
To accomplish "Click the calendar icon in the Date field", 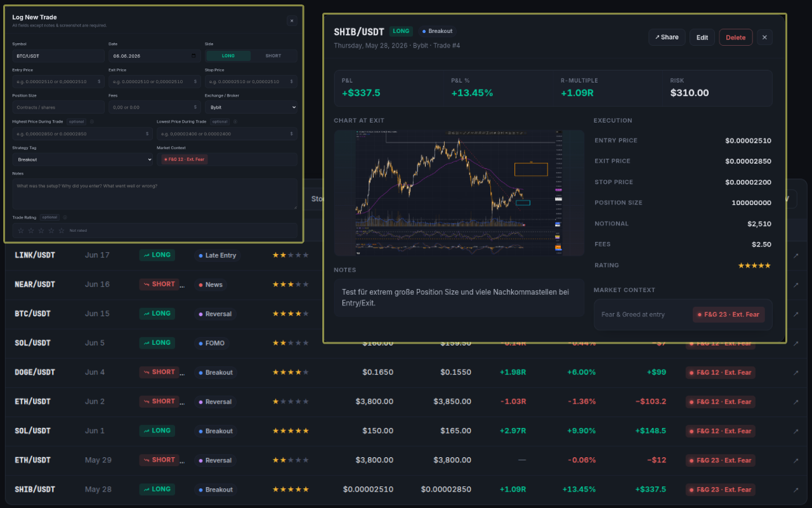I will [x=193, y=56].
